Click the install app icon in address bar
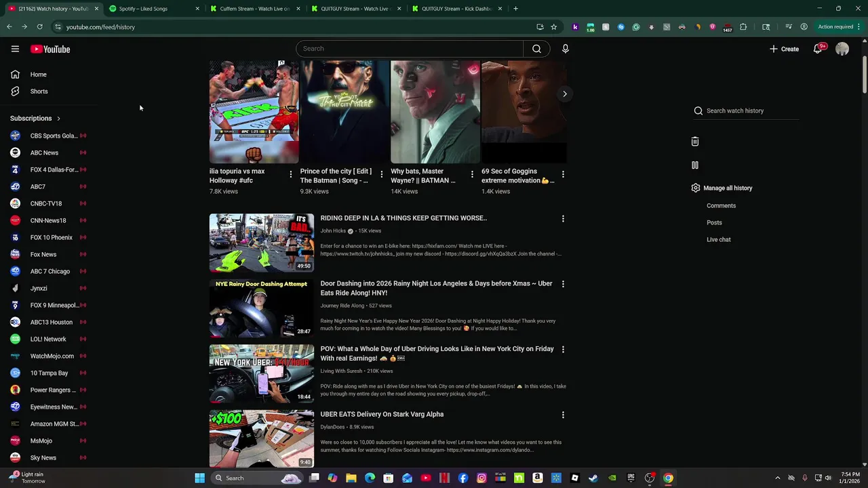This screenshot has height=488, width=868. click(x=540, y=27)
